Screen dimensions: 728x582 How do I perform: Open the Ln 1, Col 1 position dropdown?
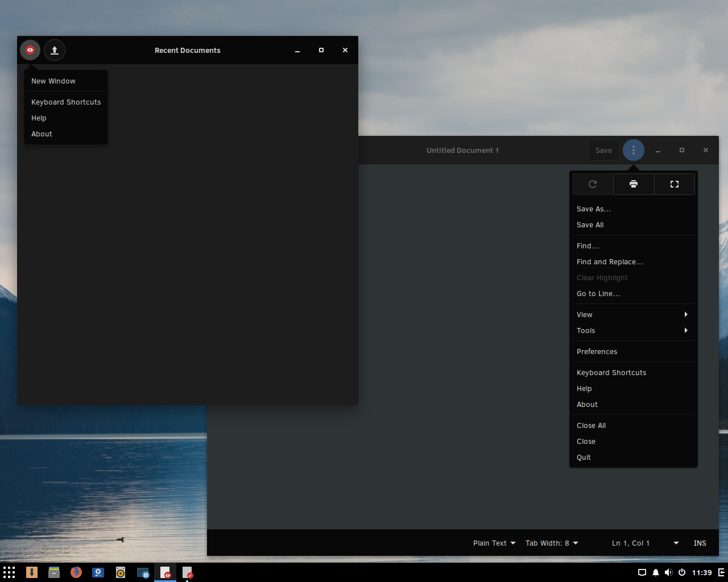(645, 543)
